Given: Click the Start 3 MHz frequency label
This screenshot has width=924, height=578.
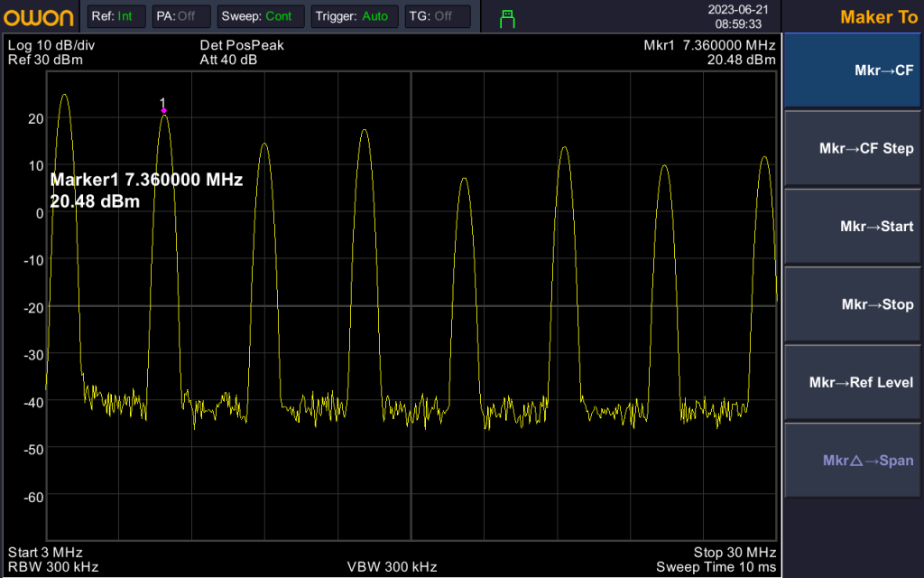Looking at the screenshot, I should 45,552.
